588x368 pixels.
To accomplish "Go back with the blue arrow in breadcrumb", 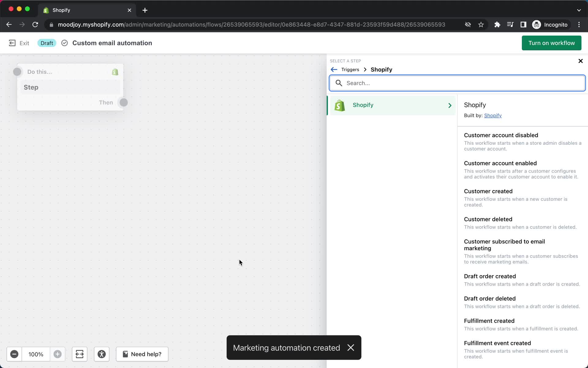I will click(334, 70).
